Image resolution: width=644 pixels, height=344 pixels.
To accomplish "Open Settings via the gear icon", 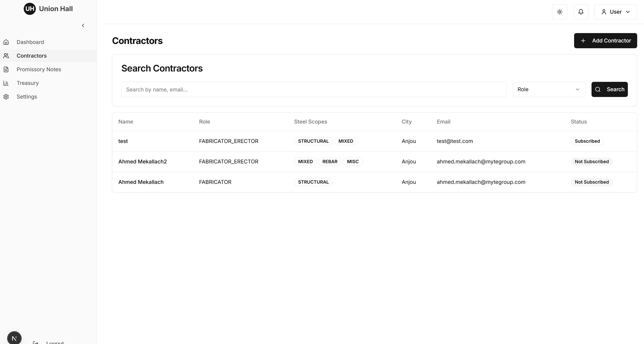I will pos(6,96).
